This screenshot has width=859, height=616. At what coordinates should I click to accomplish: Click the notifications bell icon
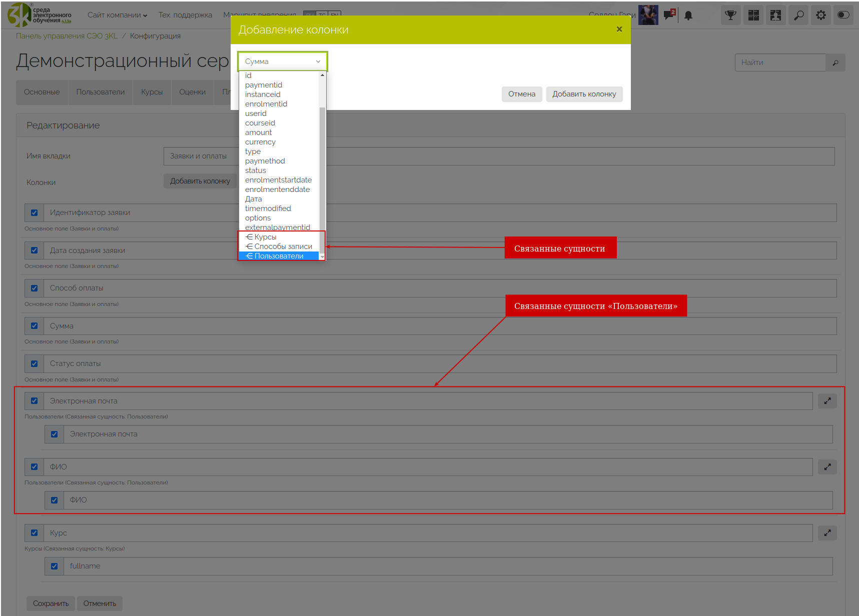(688, 15)
